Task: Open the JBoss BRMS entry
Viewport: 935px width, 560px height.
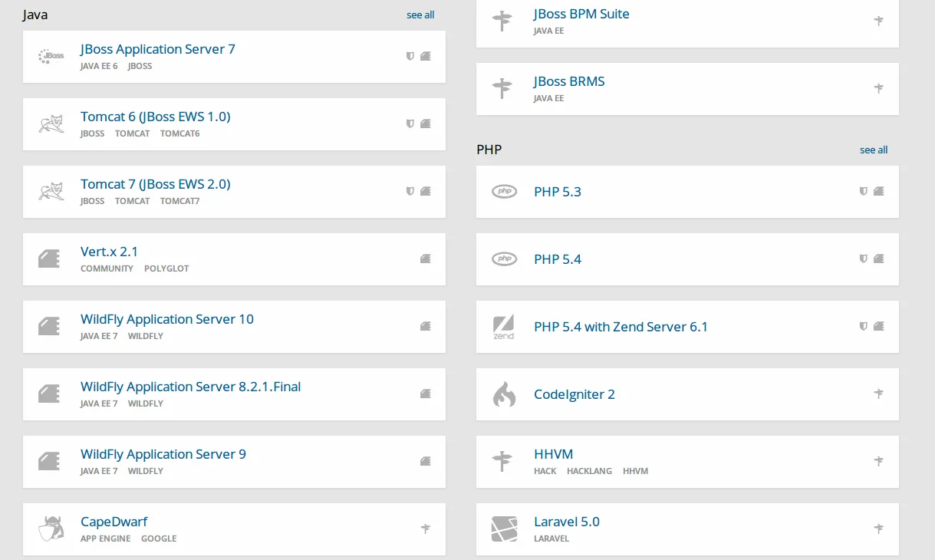Action: [569, 81]
